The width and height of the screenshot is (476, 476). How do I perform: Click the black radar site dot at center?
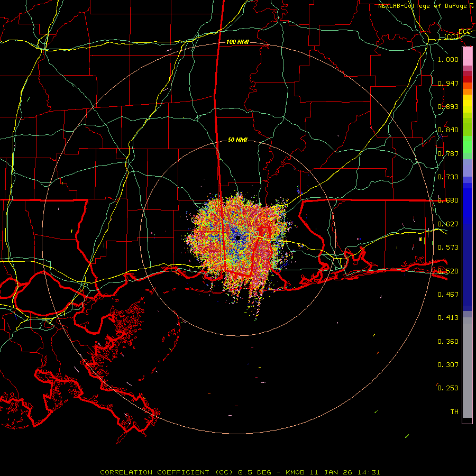(238, 237)
